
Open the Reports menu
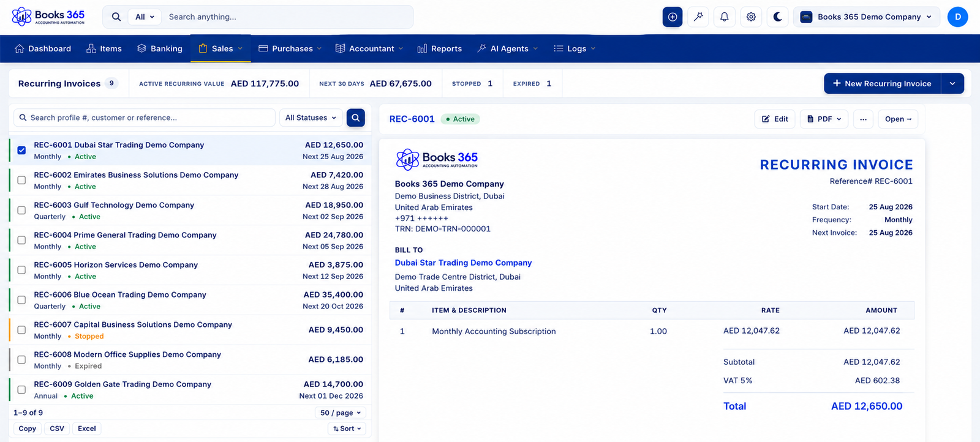440,48
